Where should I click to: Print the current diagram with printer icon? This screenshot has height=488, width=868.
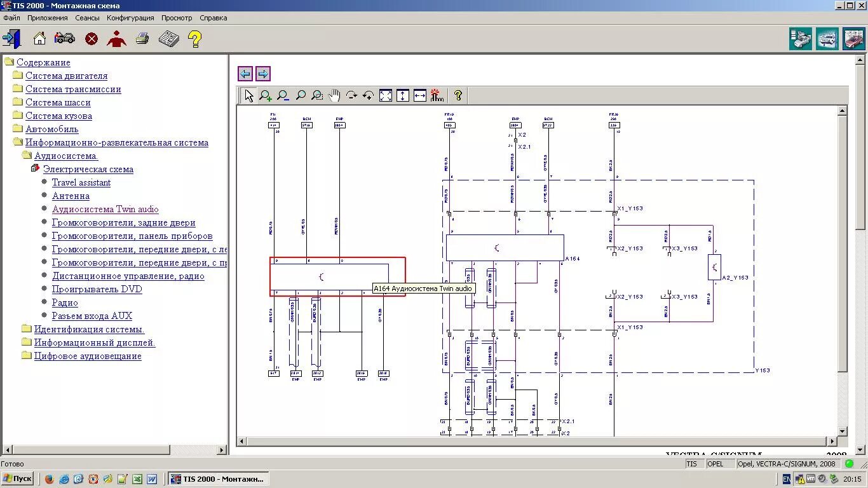point(142,39)
